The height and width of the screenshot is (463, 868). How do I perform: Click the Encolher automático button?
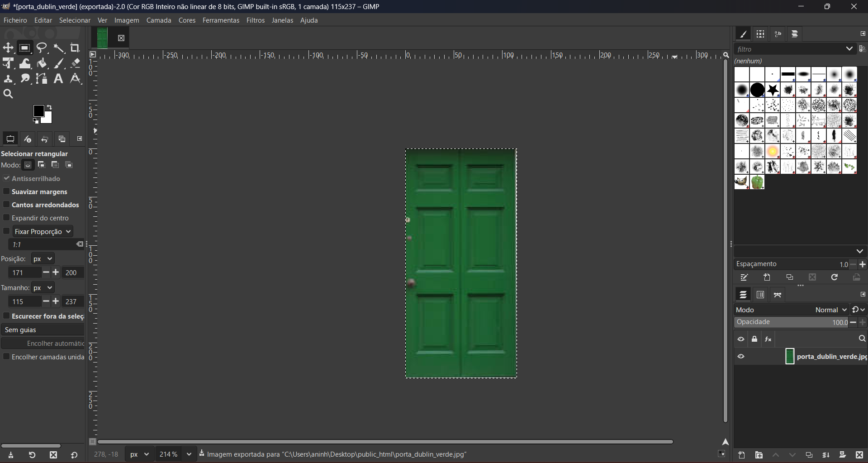click(x=43, y=344)
